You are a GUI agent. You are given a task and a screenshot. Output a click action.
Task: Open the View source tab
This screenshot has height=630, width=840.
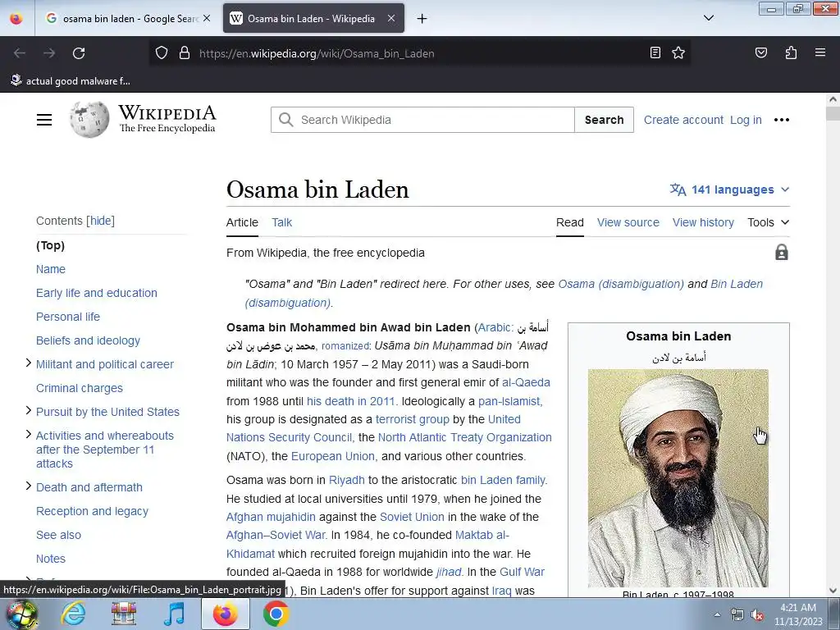628,222
